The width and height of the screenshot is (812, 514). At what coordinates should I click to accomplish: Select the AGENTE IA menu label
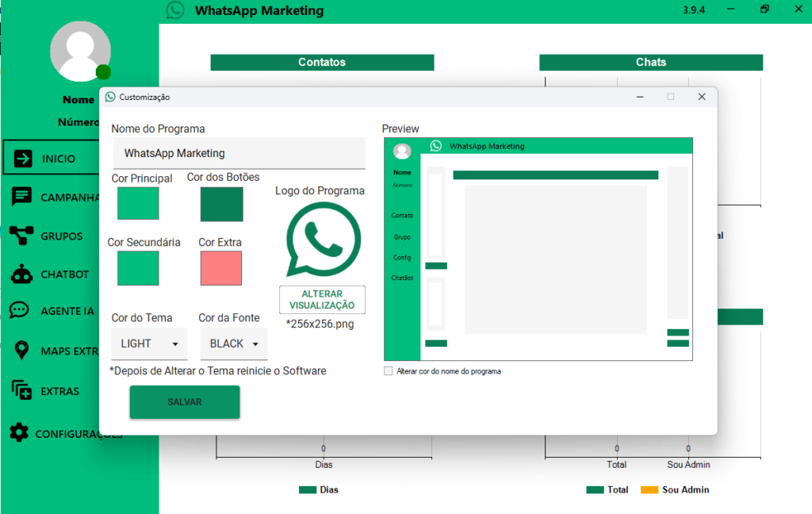(67, 312)
